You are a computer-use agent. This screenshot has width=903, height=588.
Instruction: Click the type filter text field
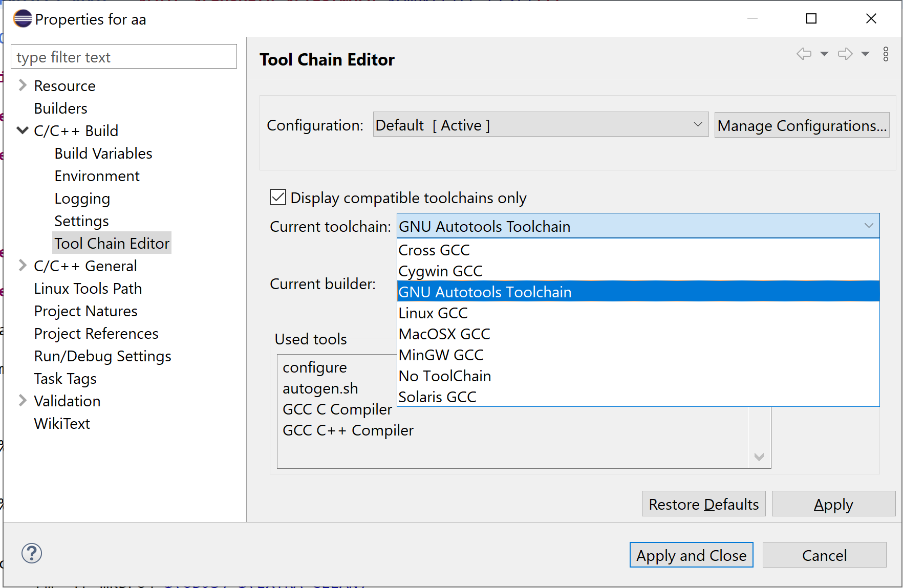[x=124, y=57]
